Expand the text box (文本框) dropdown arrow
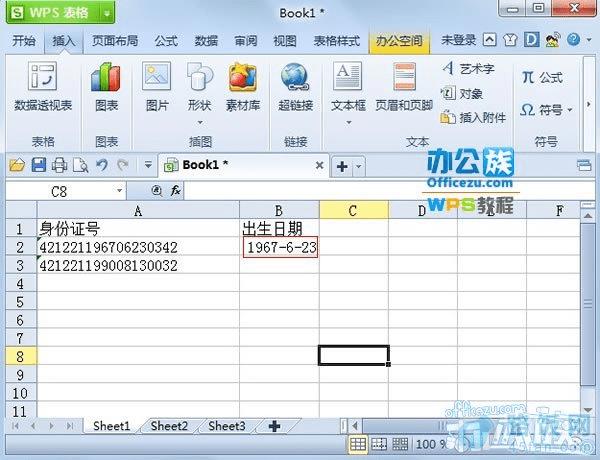This screenshot has height=460, width=600. 348,122
